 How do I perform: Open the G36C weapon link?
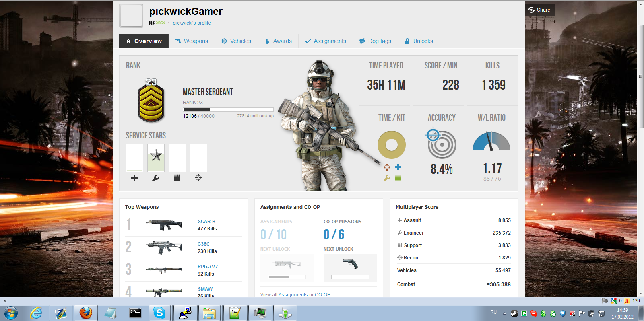click(203, 244)
